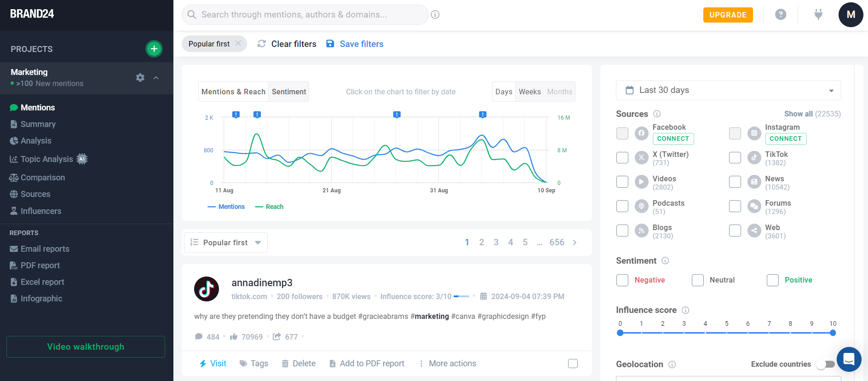This screenshot has height=381, width=868.
Task: Check the News source checkbox
Action: (735, 182)
